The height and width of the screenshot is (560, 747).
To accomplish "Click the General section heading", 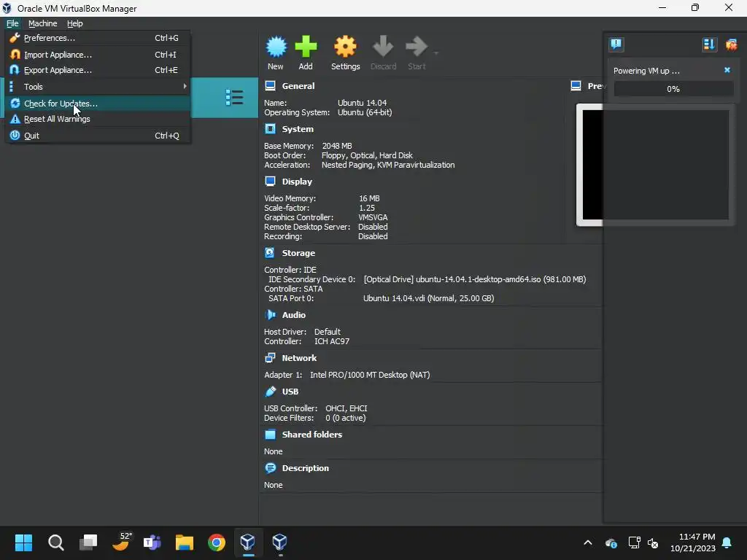I will click(298, 86).
